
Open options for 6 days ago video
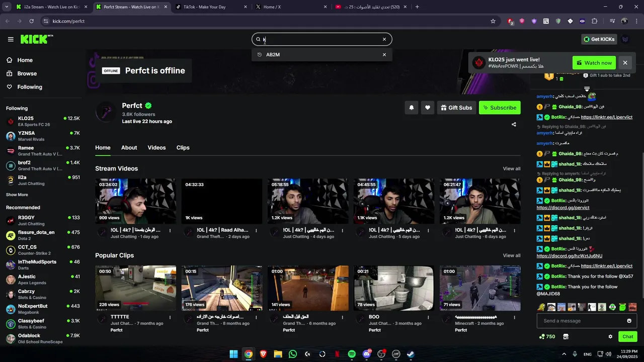pos(514,231)
